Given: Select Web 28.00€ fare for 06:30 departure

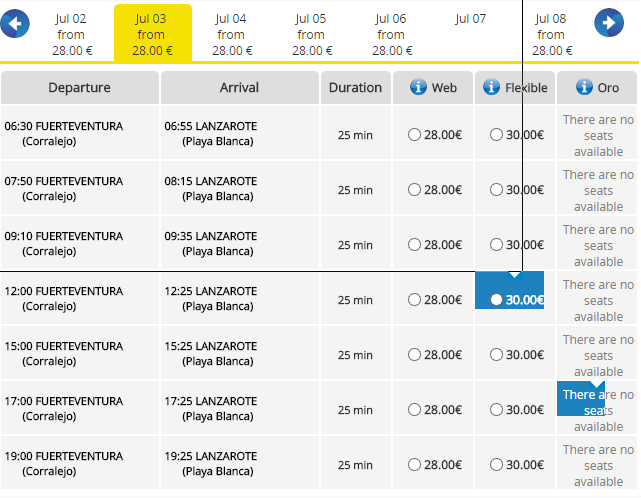Looking at the screenshot, I should tap(414, 135).
